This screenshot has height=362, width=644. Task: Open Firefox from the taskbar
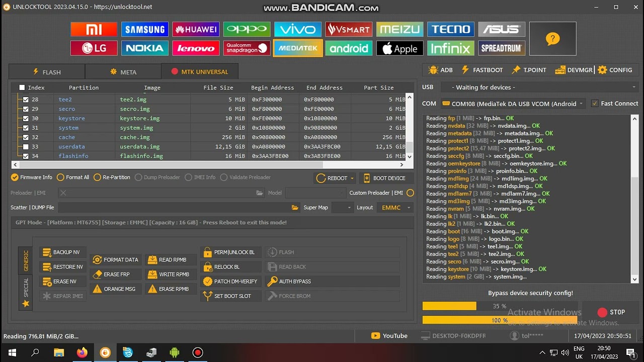(x=82, y=353)
